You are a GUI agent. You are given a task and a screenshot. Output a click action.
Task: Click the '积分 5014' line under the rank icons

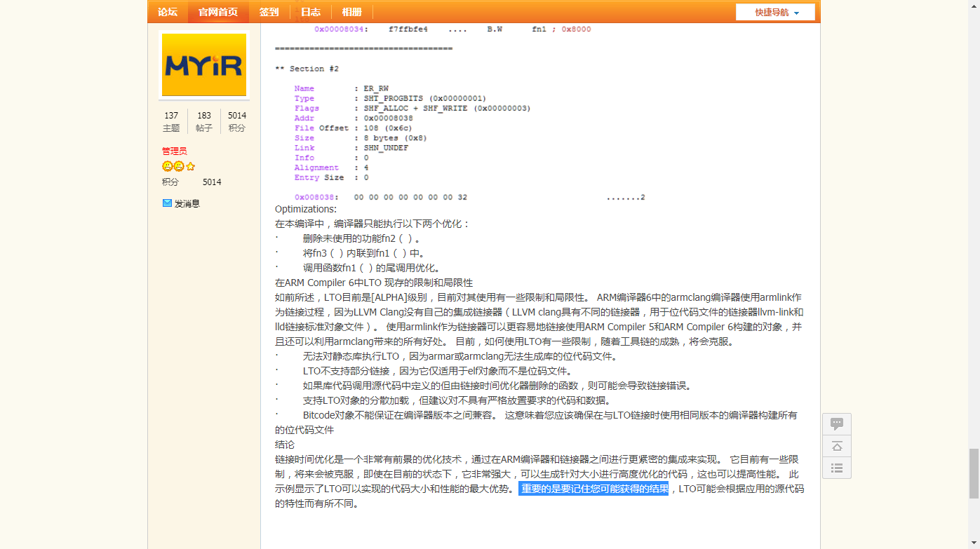pyautogui.click(x=192, y=182)
